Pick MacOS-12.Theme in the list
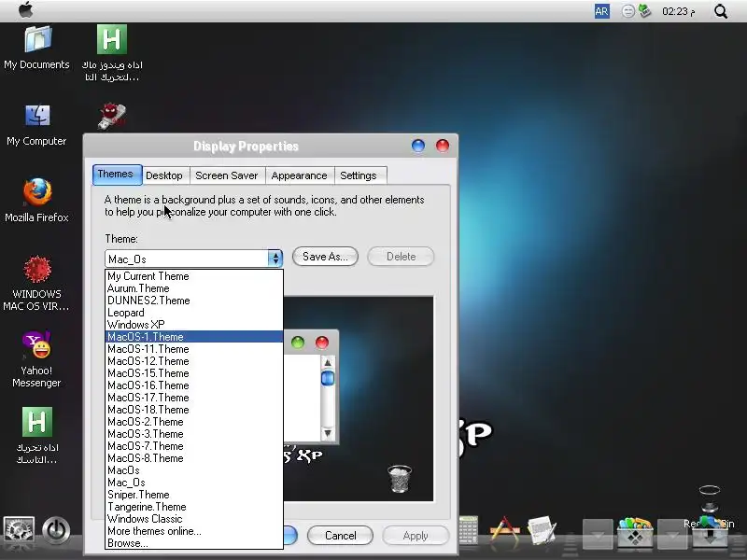The height and width of the screenshot is (560, 747). (x=194, y=361)
